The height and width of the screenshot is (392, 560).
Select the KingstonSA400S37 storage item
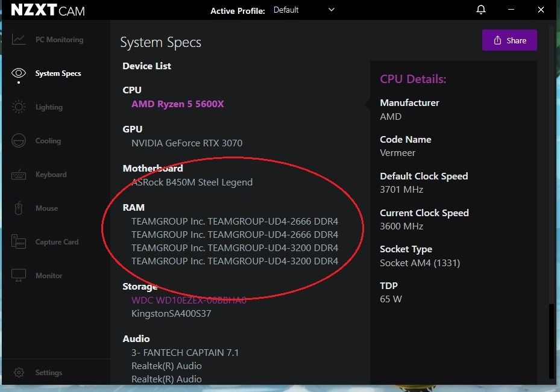click(172, 314)
